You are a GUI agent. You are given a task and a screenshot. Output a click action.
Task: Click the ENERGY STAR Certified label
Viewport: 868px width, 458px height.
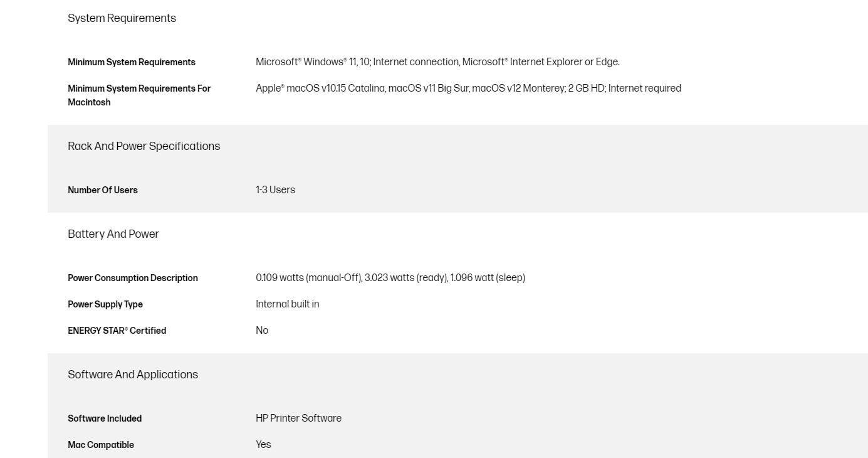point(117,331)
